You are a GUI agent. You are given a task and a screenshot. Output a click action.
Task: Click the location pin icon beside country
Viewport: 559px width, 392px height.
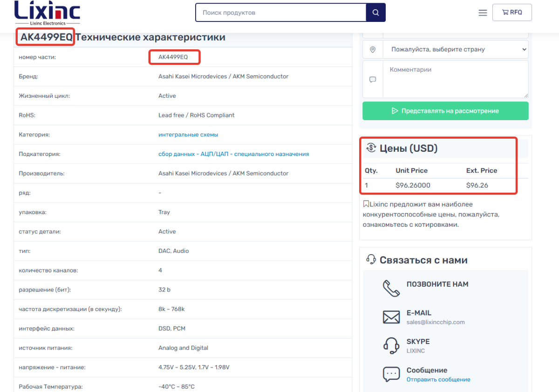373,49
